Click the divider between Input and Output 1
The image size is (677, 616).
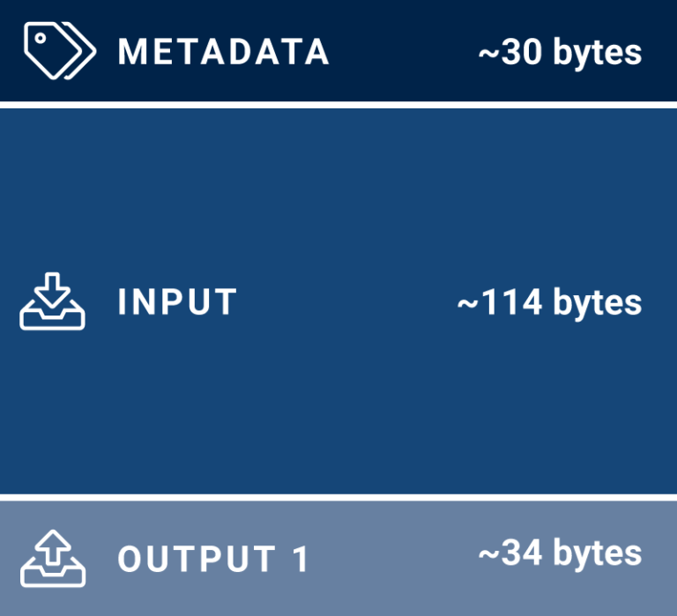tap(338, 497)
